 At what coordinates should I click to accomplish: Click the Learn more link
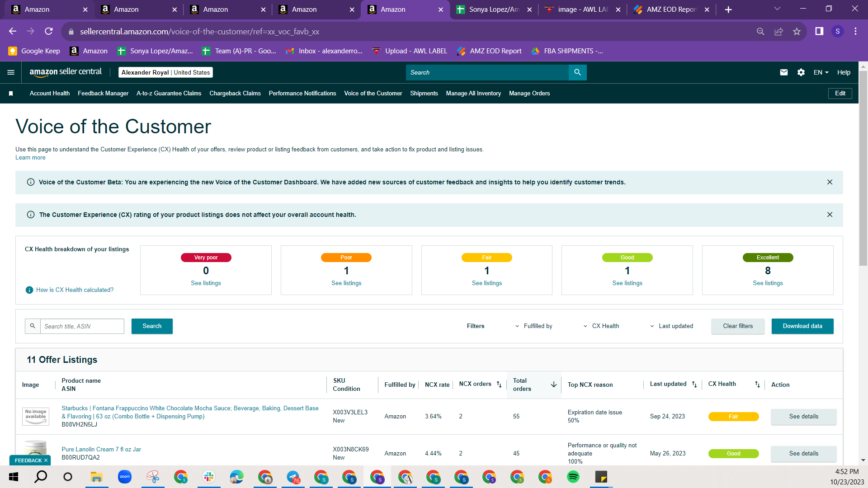pos(30,158)
